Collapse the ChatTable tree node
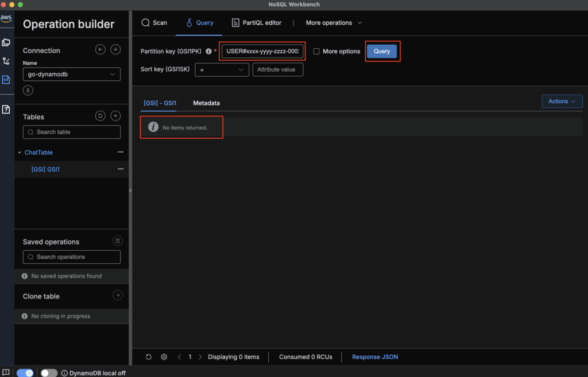 pos(20,153)
